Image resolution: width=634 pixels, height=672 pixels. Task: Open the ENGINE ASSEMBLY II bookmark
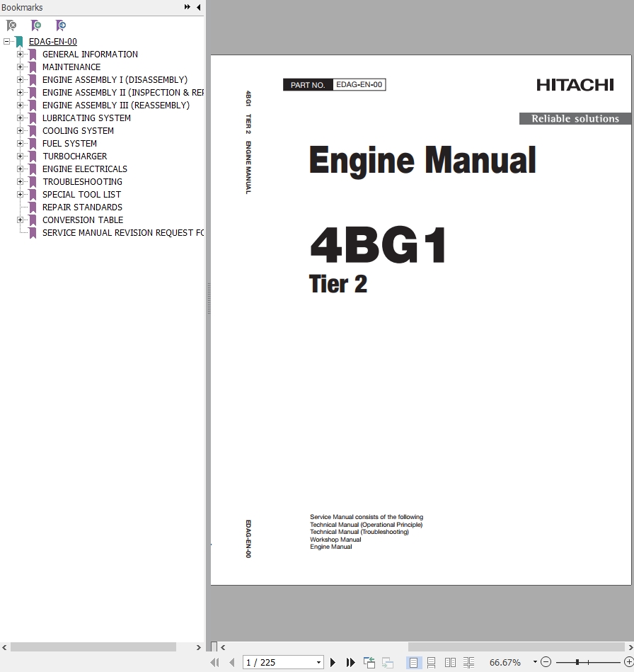(x=123, y=93)
